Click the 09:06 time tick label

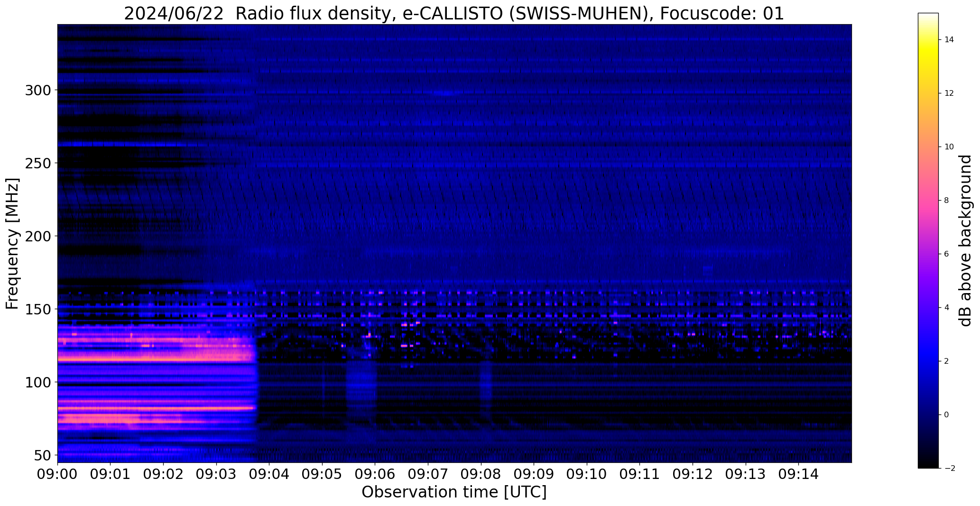coord(375,474)
